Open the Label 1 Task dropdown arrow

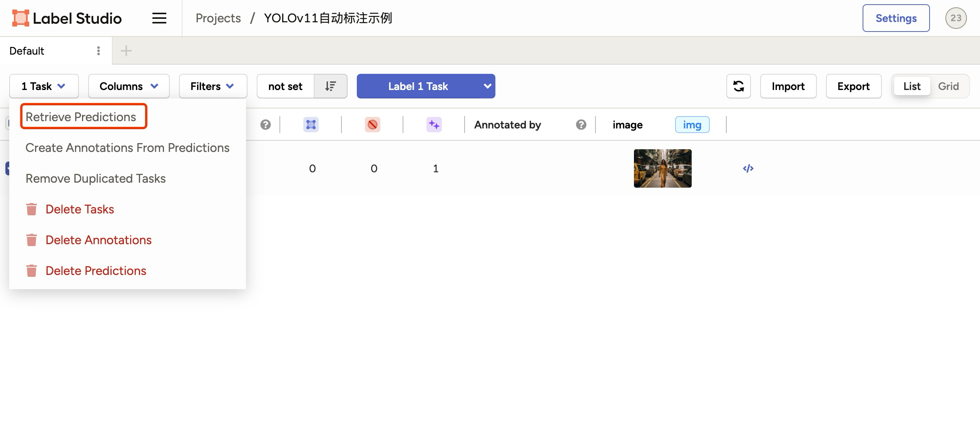(487, 86)
